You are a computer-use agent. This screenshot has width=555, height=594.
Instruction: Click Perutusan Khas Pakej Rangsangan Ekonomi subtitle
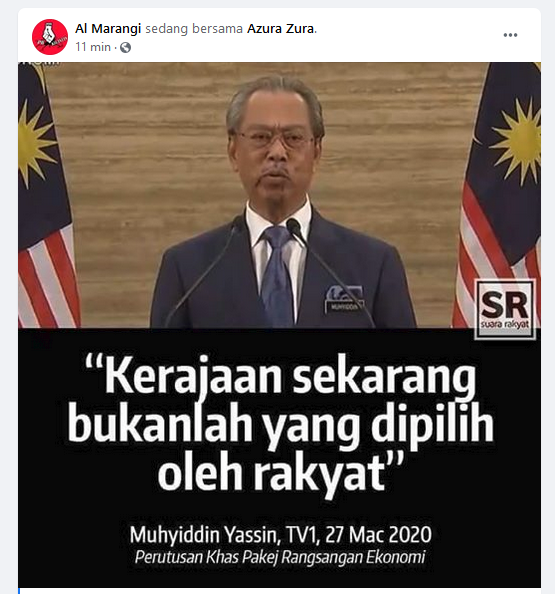tap(280, 557)
